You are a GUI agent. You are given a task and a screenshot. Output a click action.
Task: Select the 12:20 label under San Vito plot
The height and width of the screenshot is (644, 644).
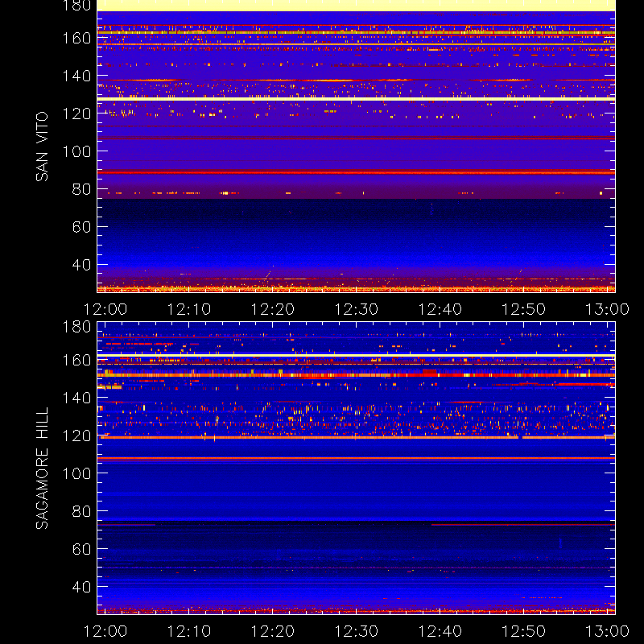pos(273,309)
